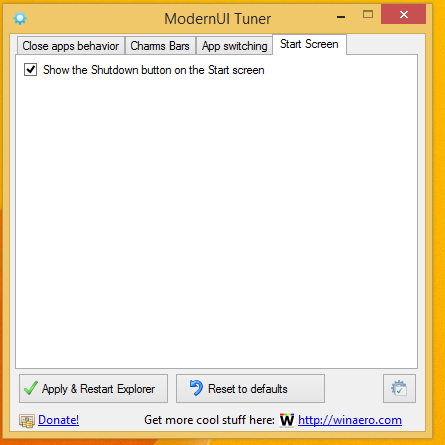Minimize the ModernUI Tuner window
The width and height of the screenshot is (445, 445).
pos(341,15)
